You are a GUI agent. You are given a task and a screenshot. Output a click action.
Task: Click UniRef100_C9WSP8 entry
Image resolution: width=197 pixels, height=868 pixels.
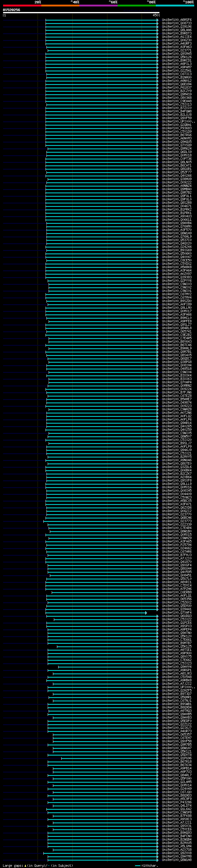point(176,812)
